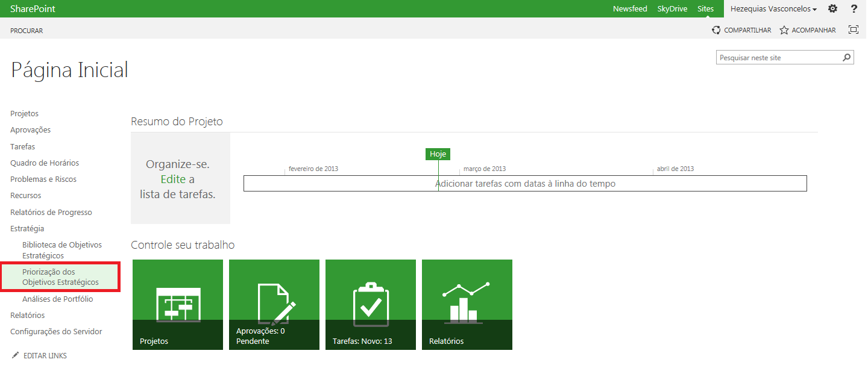The width and height of the screenshot is (868, 380).
Task: Open the Relatórios chart tile
Action: pos(467,305)
